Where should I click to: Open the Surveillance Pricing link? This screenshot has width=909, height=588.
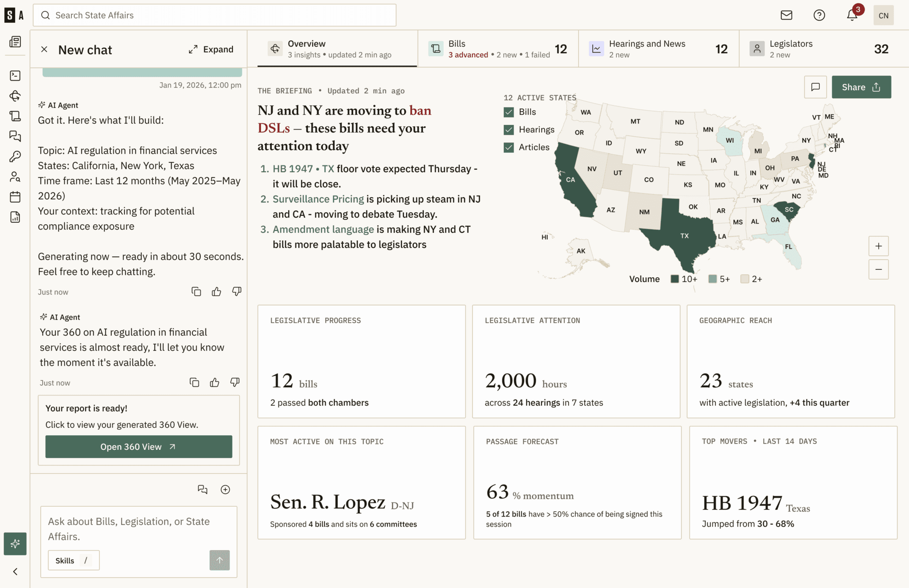point(318,199)
